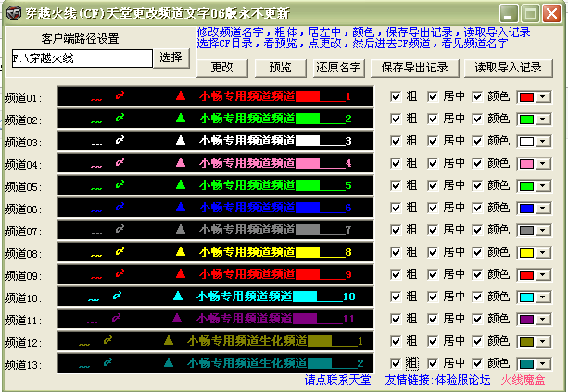Click the red key-like icon in 频道09 preview
This screenshot has width=568, height=392.
(120, 273)
